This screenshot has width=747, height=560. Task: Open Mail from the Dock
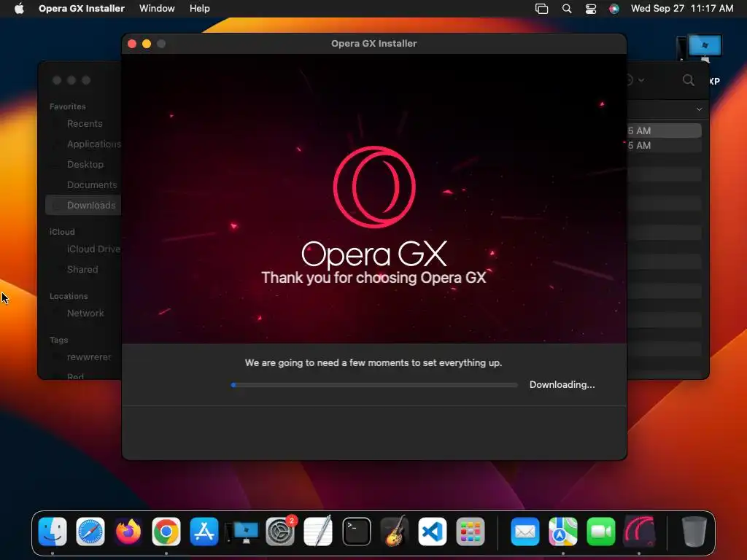[x=525, y=532]
